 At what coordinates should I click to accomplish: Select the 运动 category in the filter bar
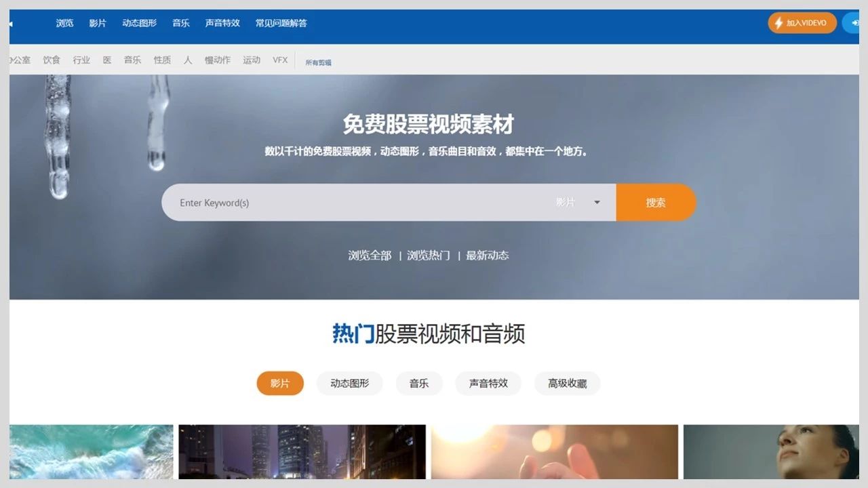click(251, 60)
